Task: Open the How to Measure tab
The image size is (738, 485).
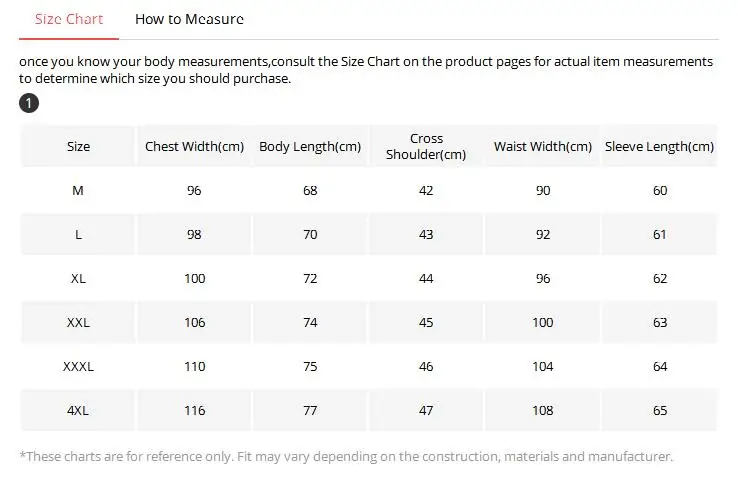Action: tap(189, 19)
